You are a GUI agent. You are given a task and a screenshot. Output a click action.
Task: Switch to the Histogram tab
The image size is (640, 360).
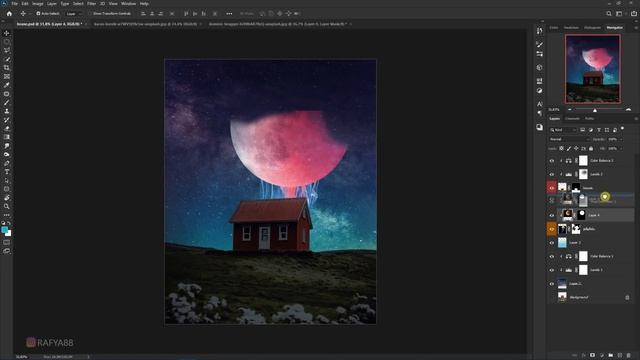593,28
